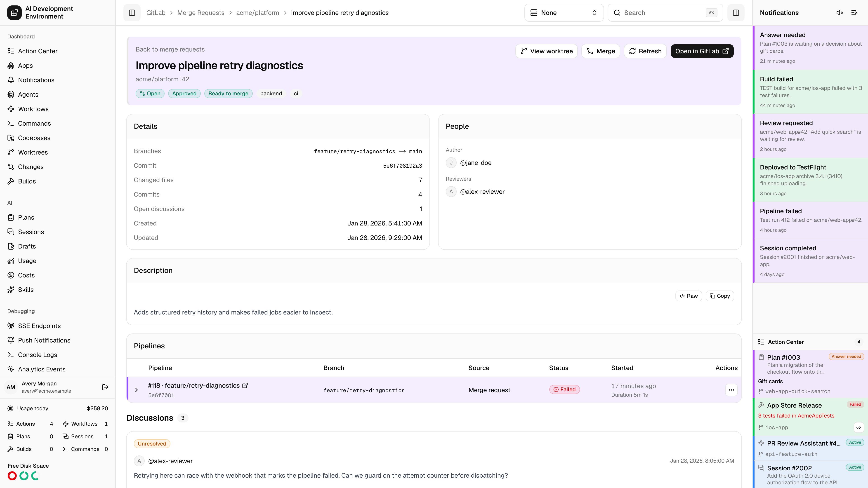Mute notifications sound icon
This screenshot has height=488, width=868.
pyautogui.click(x=840, y=13)
